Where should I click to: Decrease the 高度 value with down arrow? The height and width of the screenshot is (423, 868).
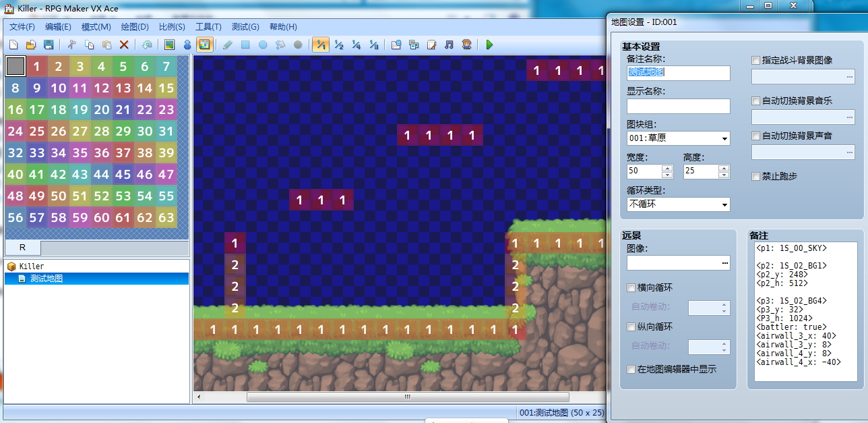724,175
